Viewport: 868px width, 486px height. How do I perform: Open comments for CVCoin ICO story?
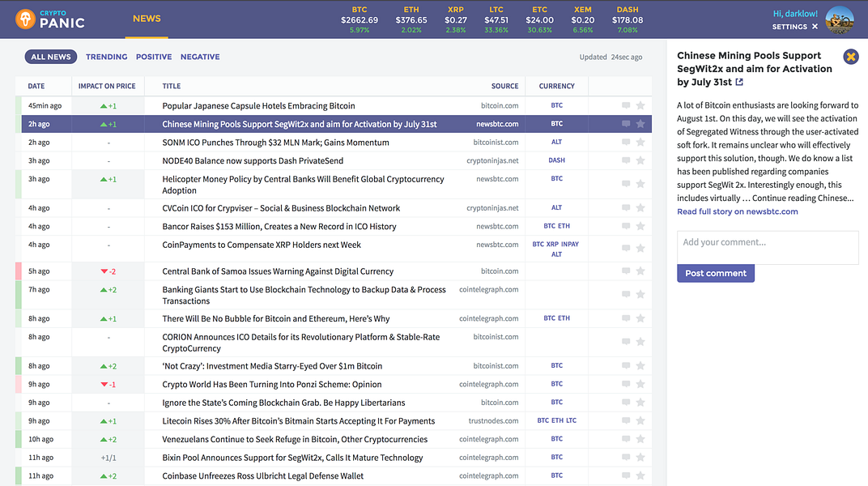[x=626, y=208]
